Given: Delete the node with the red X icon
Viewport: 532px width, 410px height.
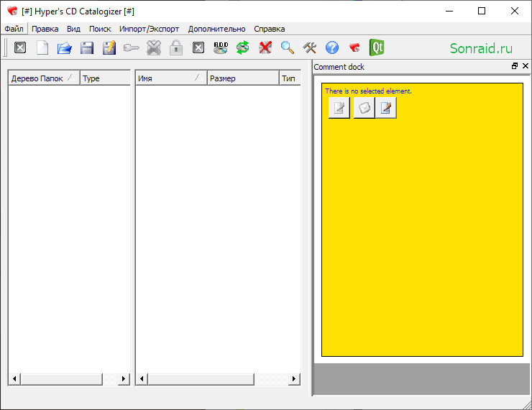Looking at the screenshot, I should point(265,48).
